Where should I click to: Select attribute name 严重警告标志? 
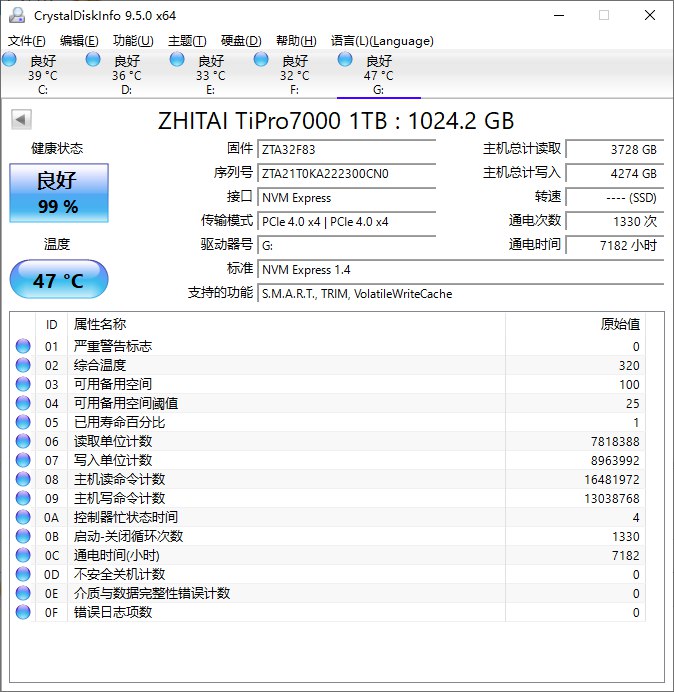(x=113, y=346)
